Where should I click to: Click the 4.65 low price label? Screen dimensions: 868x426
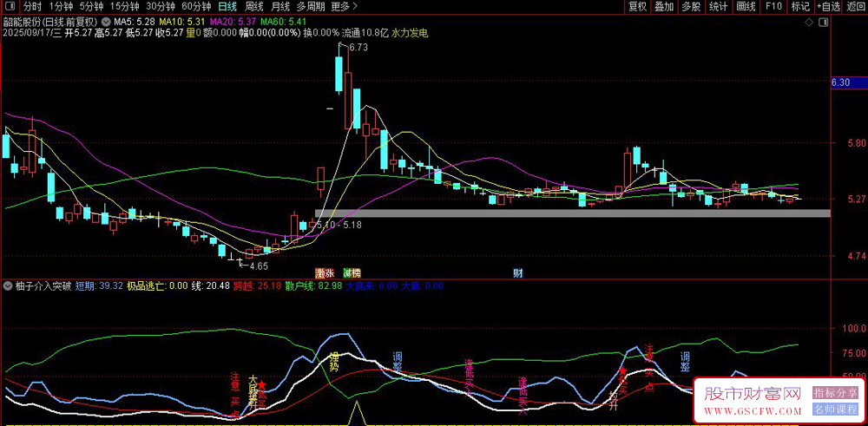point(259,266)
